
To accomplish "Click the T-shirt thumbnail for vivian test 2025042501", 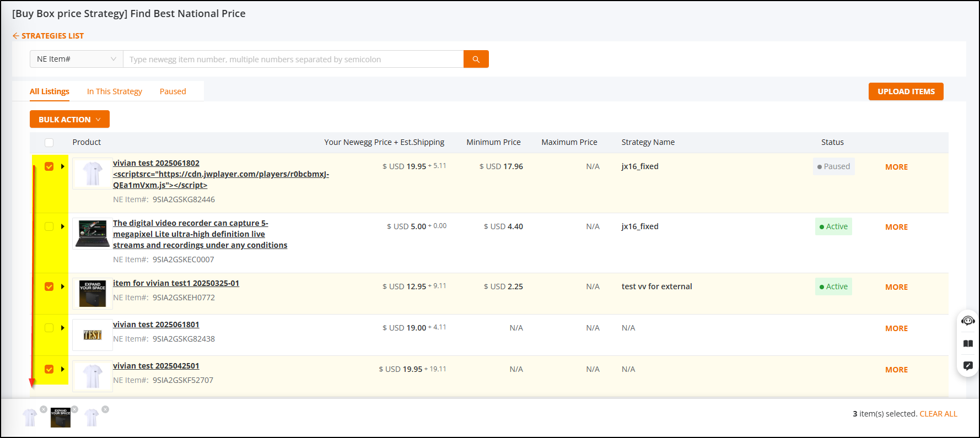I will [93, 376].
